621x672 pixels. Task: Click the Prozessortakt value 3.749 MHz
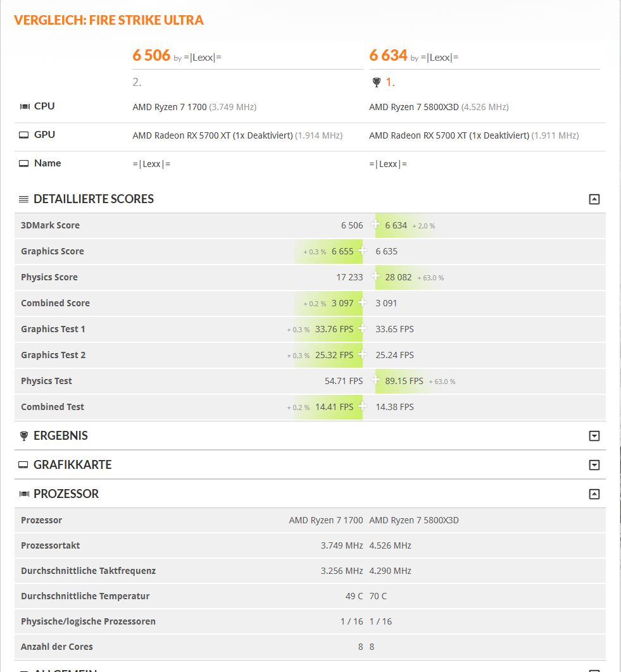click(x=342, y=545)
